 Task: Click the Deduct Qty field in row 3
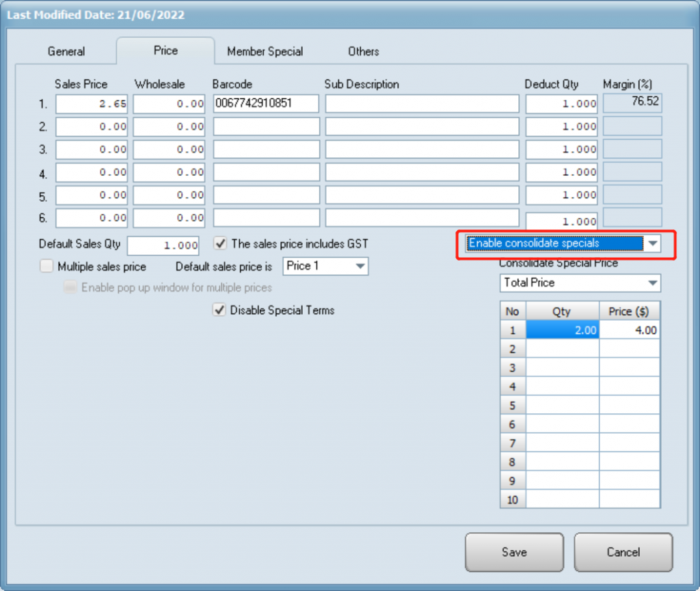point(561,149)
